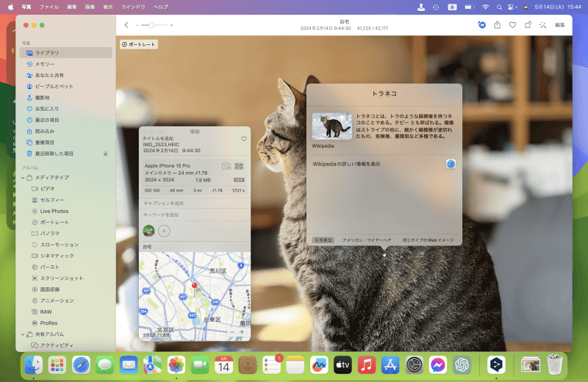Toggle favorite heart in info panel
Image resolution: width=588 pixels, height=382 pixels.
(244, 139)
